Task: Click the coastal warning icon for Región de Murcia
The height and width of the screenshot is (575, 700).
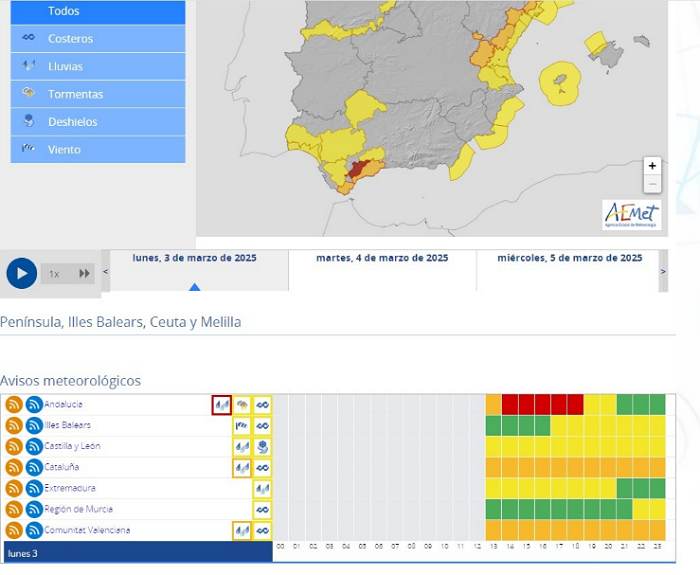Action: (263, 510)
